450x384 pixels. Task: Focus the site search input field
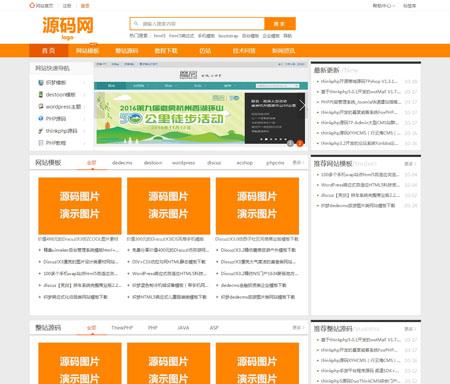tap(197, 24)
